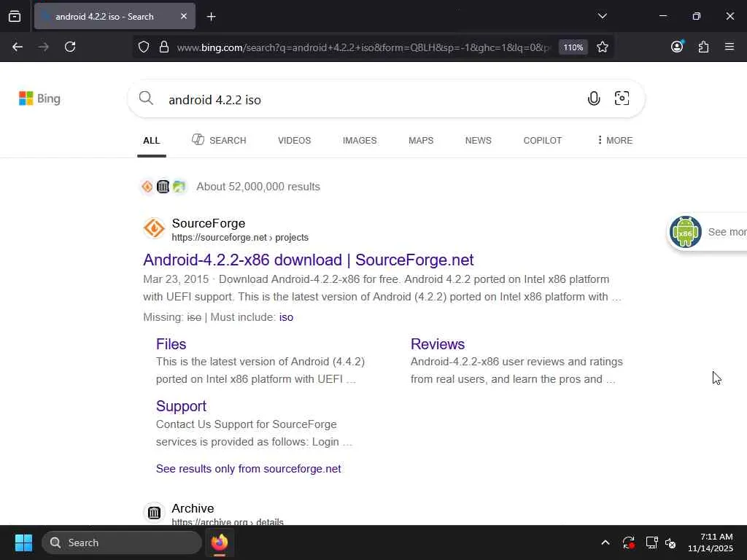Switch to the VIDEOS tab
Viewport: 747px width, 560px height.
click(295, 141)
